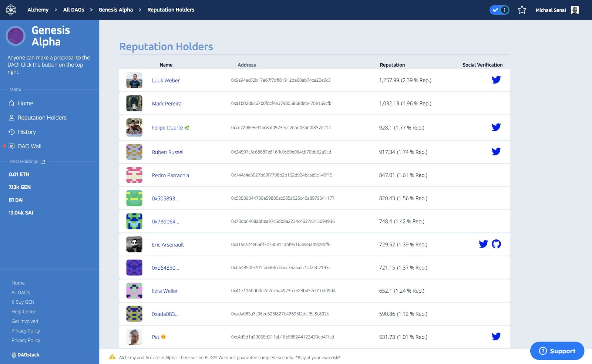Go to Genesis Alpha breadcrumb
592x364 pixels.
point(116,10)
